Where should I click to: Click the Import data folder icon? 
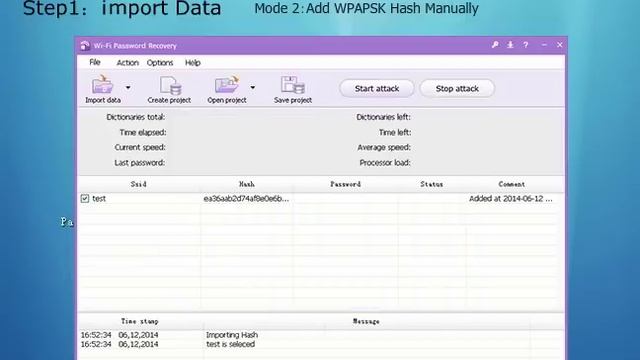click(102, 85)
